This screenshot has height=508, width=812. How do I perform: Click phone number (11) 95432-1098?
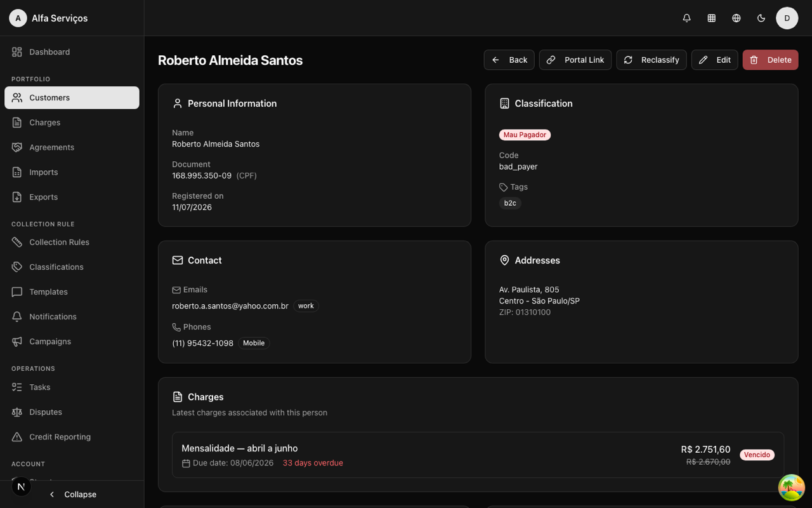point(202,343)
